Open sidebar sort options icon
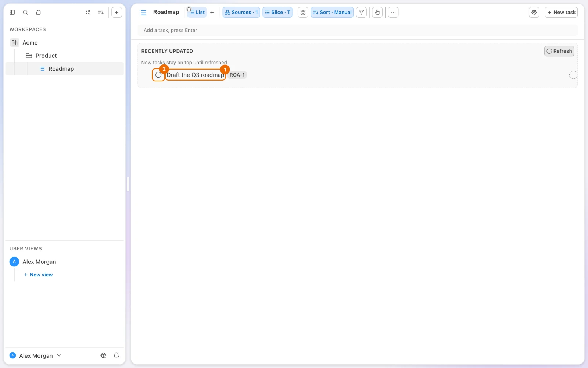The height and width of the screenshot is (368, 588). (x=101, y=12)
